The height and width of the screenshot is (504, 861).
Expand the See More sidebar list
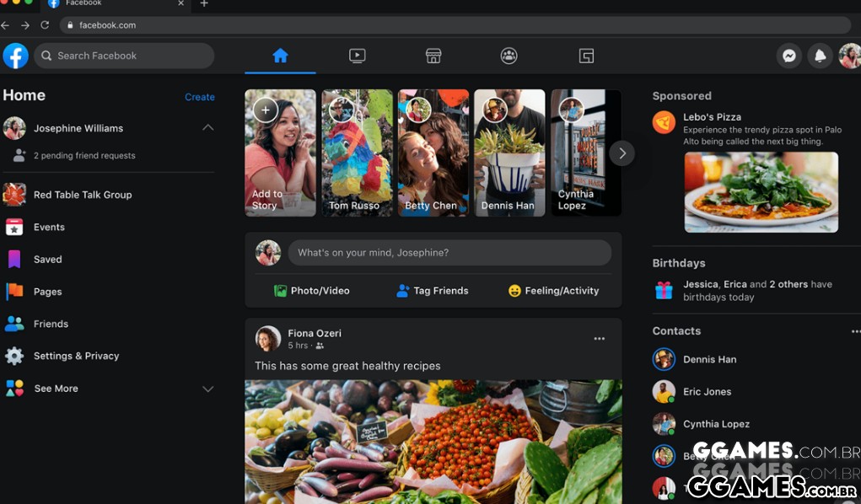pos(207,389)
